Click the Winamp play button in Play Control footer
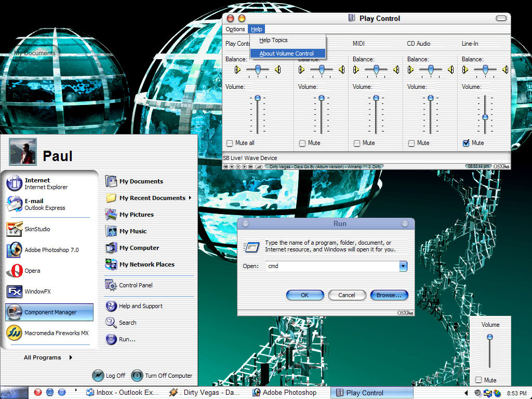Screen dimensions: 532x399 pyautogui.click(x=244, y=167)
